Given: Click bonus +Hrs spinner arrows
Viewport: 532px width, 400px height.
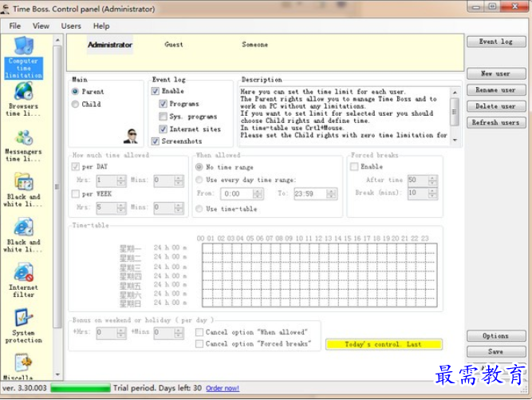Looking at the screenshot, I should pyautogui.click(x=121, y=333).
